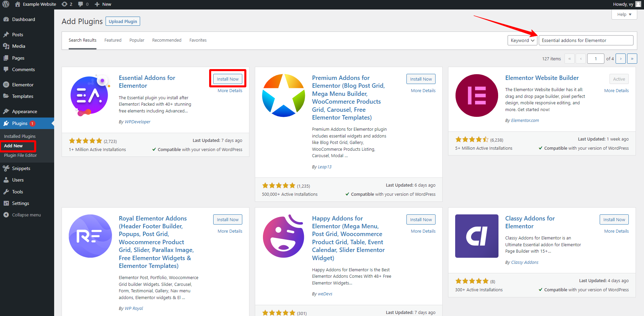Open the WPDeveloper author link
Screen dimensions: 644x316
pyautogui.click(x=137, y=122)
